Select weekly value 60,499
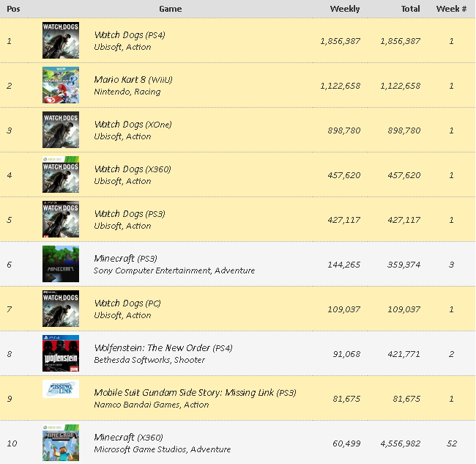This screenshot has height=464, width=476. 346,443
